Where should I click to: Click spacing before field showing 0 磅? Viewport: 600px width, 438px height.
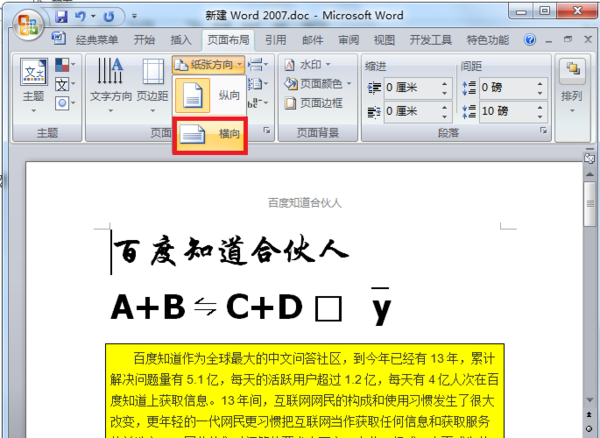(x=507, y=88)
